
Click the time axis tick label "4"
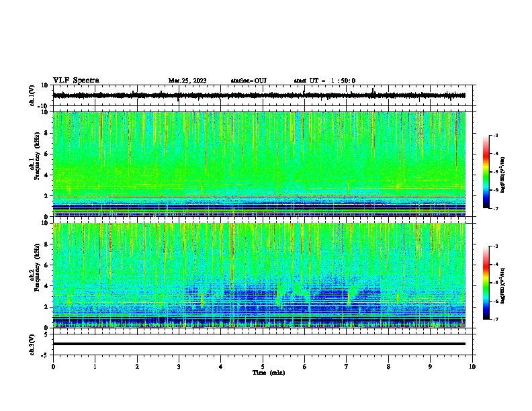[221, 367]
